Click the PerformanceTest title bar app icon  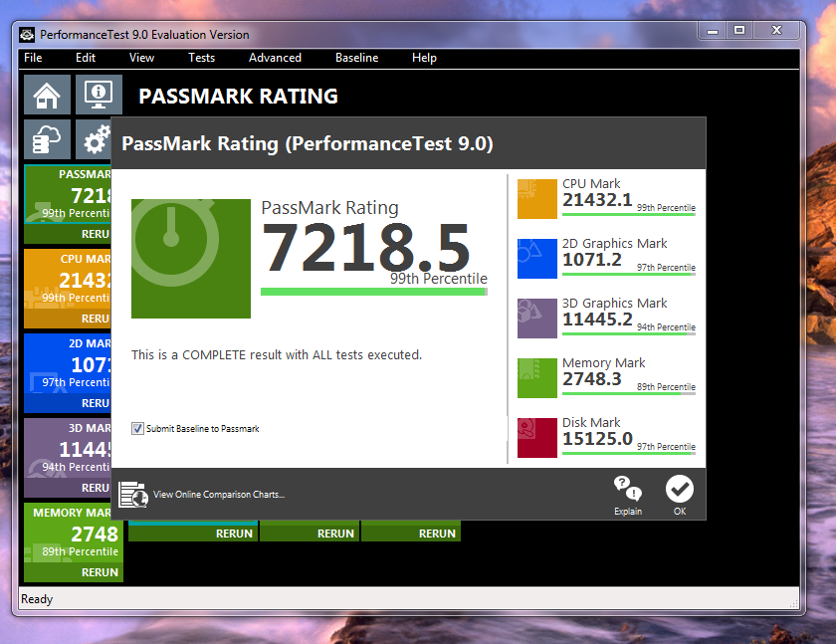click(x=27, y=35)
